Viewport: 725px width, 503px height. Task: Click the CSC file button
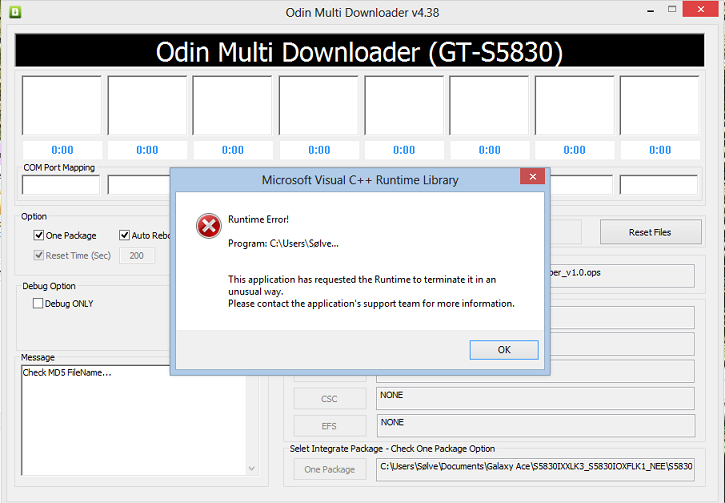click(x=330, y=399)
